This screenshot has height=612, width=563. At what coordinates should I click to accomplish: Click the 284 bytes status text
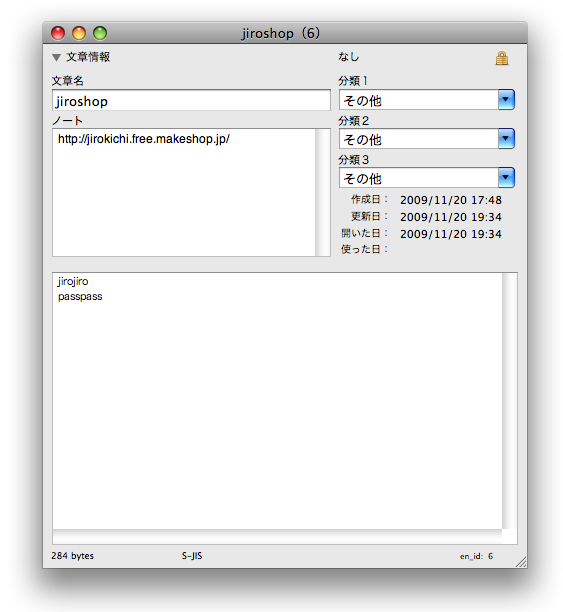[73, 556]
